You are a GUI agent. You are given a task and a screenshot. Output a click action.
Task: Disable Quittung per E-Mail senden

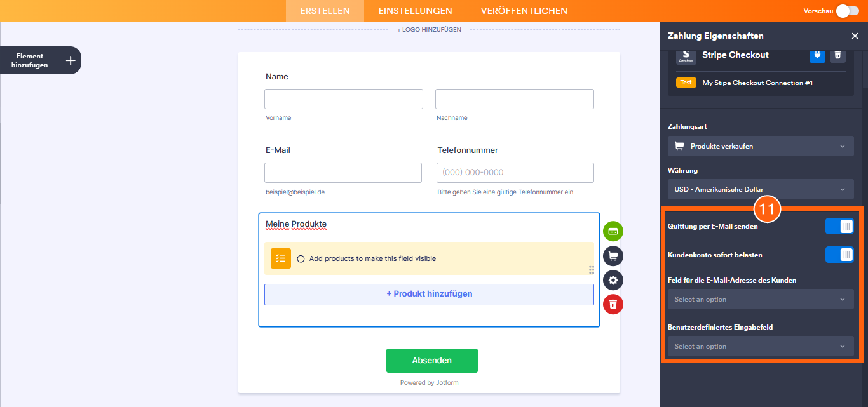coord(839,225)
